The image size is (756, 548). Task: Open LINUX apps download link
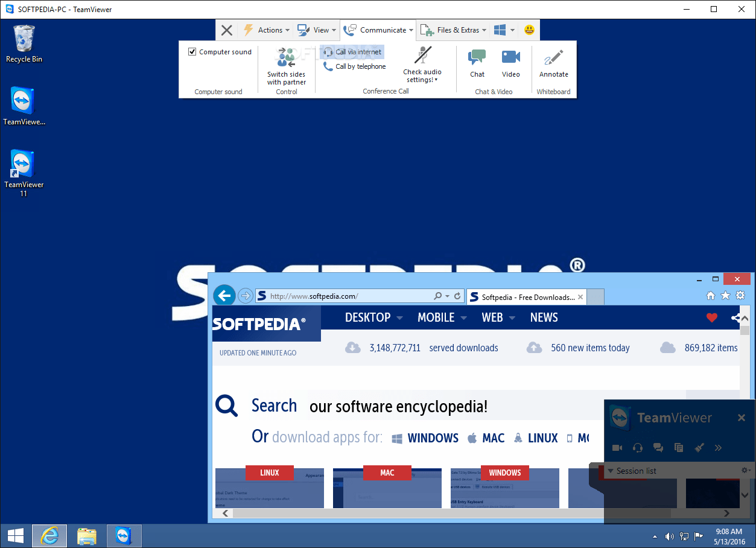tap(535, 438)
